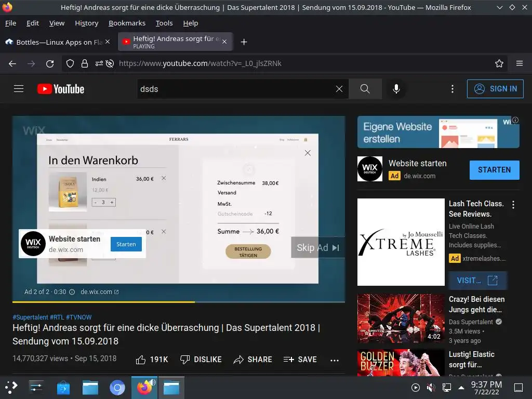This screenshot has width=532, height=399.
Task: Click the VISIT button for Xtreme Lashes
Action: (477, 281)
